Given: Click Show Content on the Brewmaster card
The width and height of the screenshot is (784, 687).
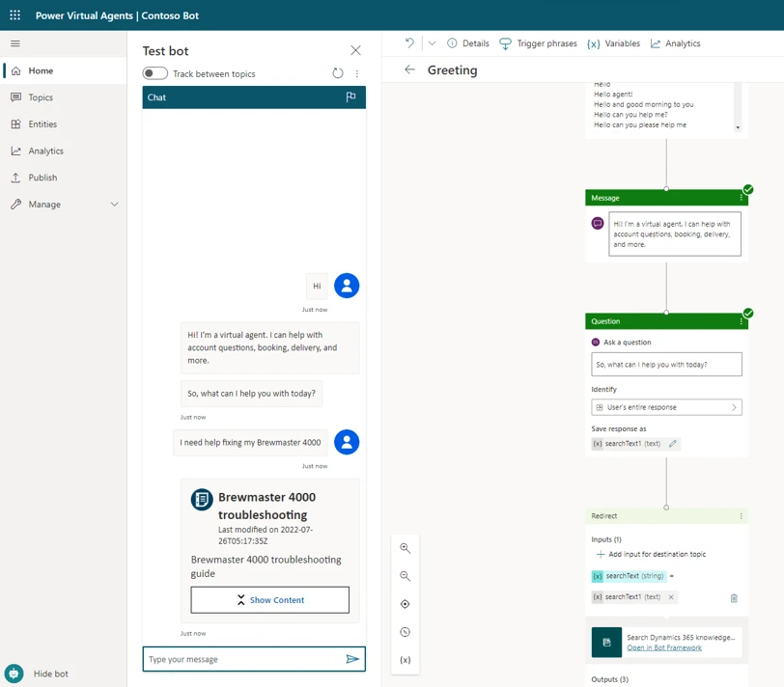Looking at the screenshot, I should [269, 599].
